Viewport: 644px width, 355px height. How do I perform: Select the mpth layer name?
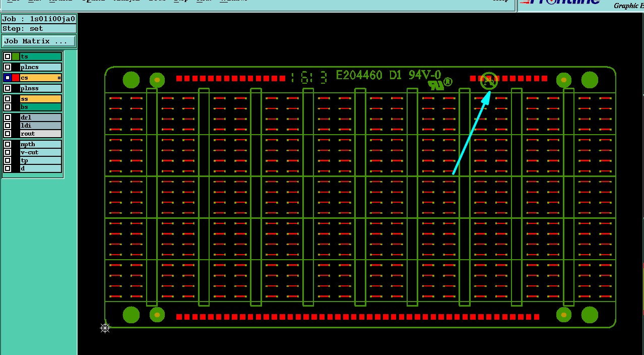click(41, 144)
